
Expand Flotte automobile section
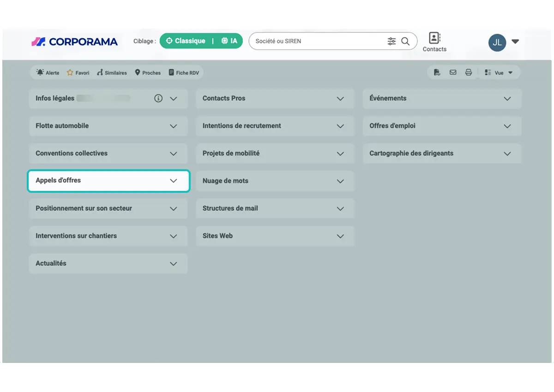[x=108, y=126]
